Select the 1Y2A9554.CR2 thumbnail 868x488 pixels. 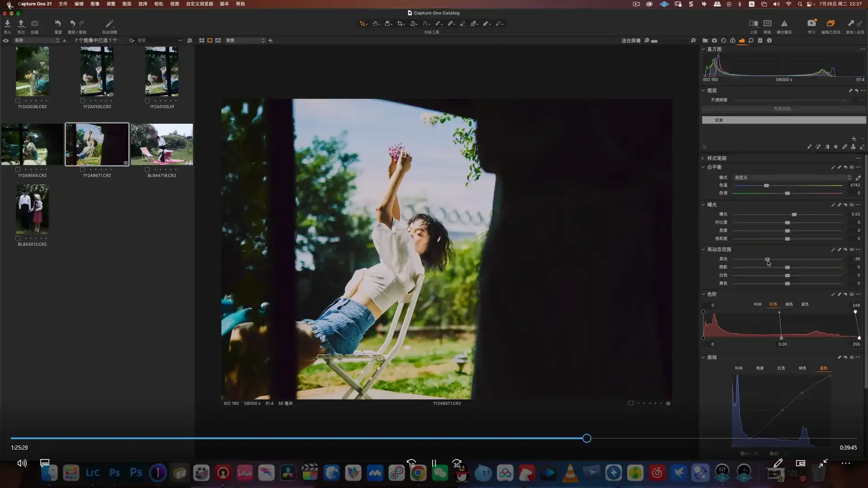tap(32, 145)
